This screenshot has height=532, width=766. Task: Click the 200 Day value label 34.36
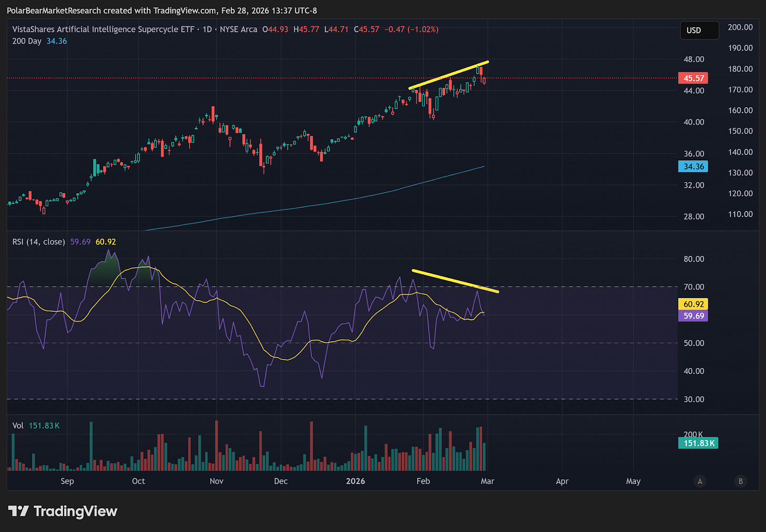693,167
